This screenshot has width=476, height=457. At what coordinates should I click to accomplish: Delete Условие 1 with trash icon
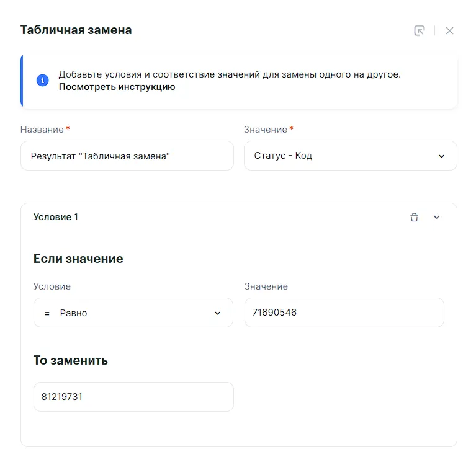(x=414, y=217)
